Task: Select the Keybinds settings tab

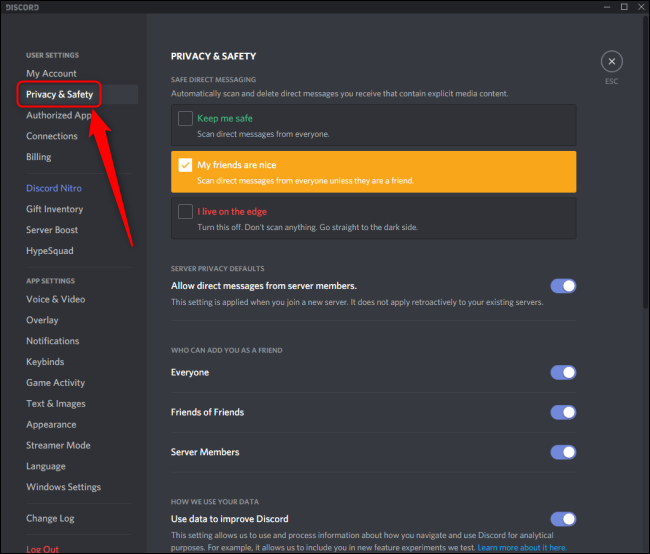Action: [x=45, y=361]
